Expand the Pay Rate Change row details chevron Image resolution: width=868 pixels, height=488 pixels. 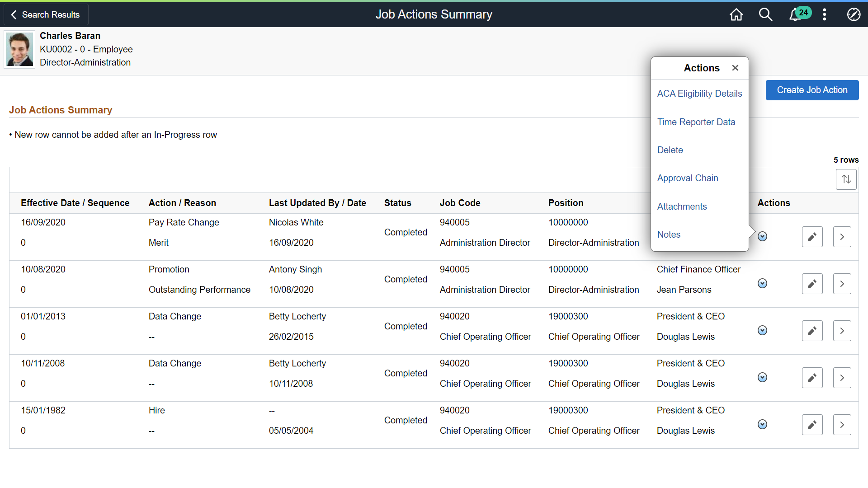[842, 237]
